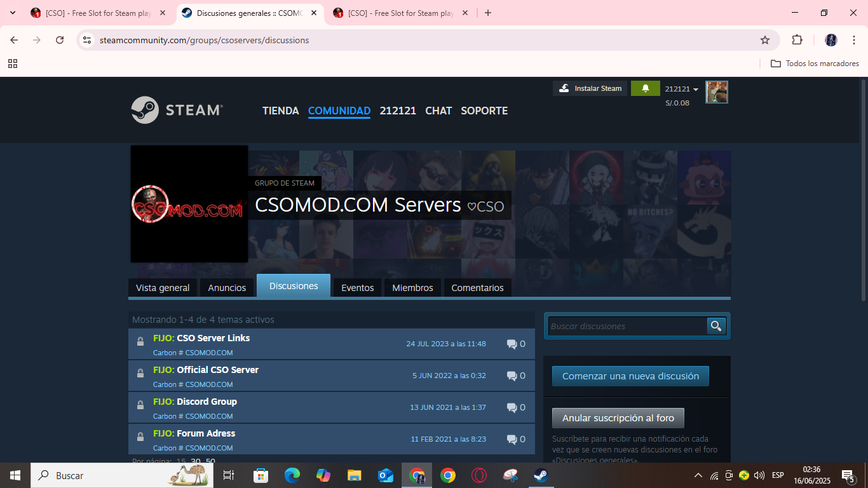
Task: Open Chrome three-dot menu
Action: pos(854,40)
